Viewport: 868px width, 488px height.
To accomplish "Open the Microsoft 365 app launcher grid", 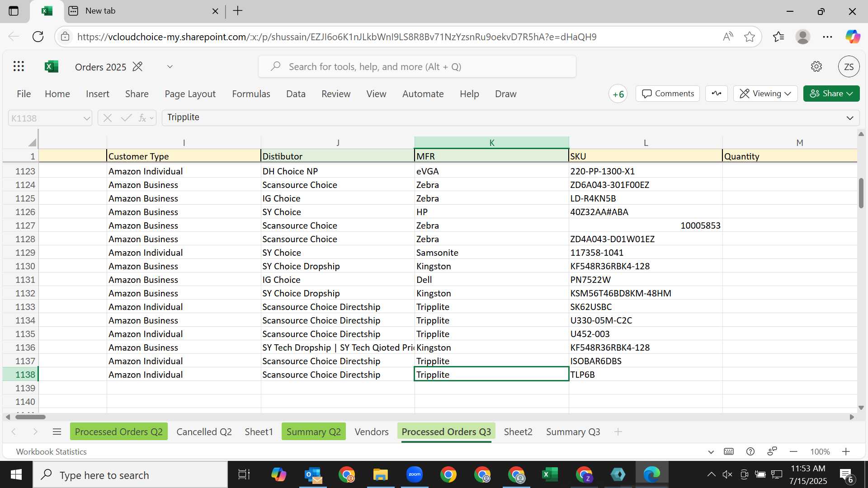I will pyautogui.click(x=19, y=66).
